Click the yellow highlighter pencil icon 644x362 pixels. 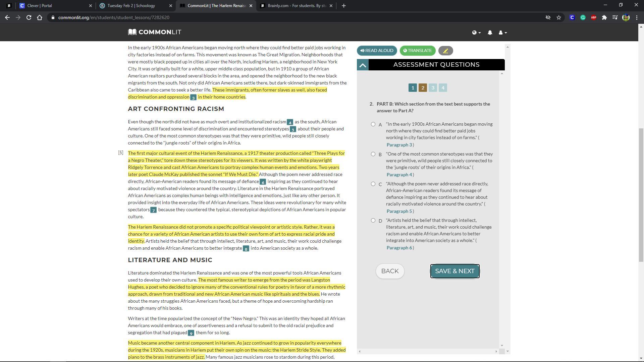[x=445, y=51]
